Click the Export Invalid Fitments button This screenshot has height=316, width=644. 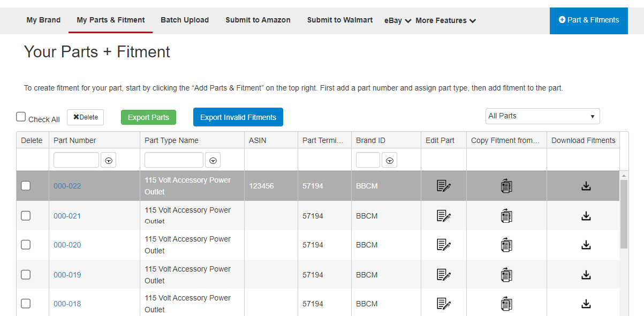pos(238,117)
